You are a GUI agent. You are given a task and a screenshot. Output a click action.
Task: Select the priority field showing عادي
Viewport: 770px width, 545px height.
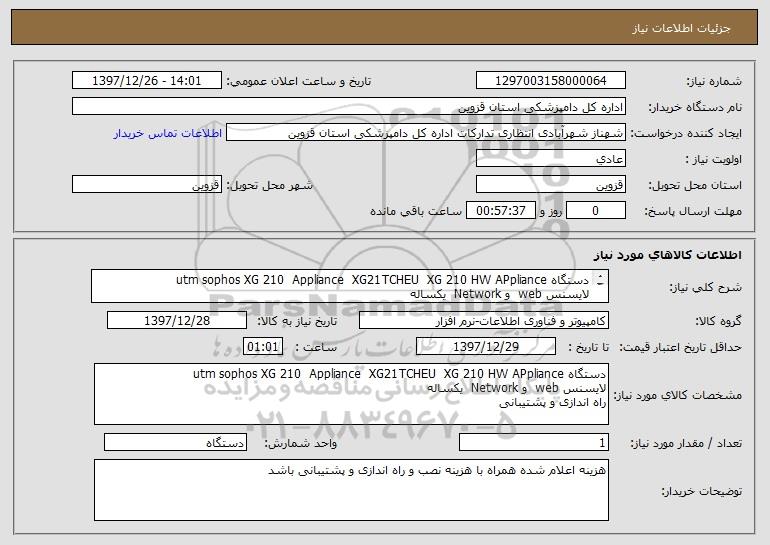(550, 159)
